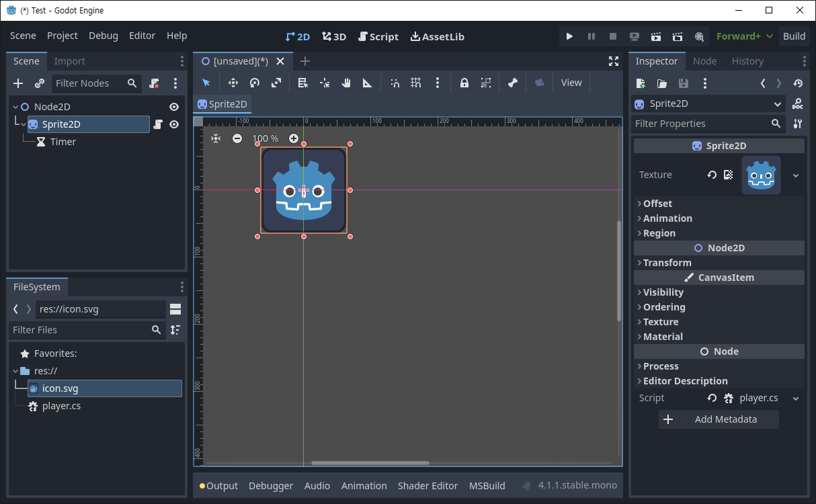Click Add Metadata button
The image size is (816, 504).
point(719,419)
